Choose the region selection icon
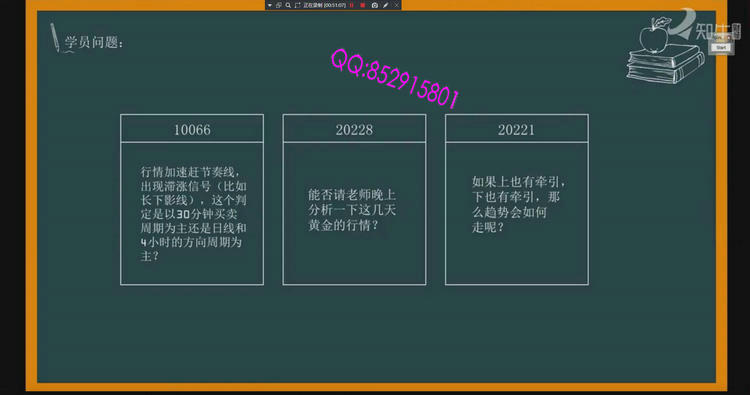750x395 pixels. point(298,5)
